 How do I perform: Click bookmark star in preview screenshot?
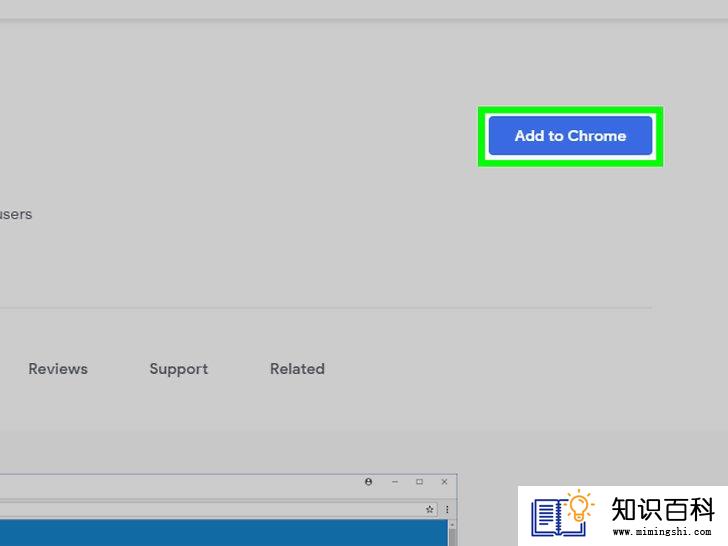(429, 509)
